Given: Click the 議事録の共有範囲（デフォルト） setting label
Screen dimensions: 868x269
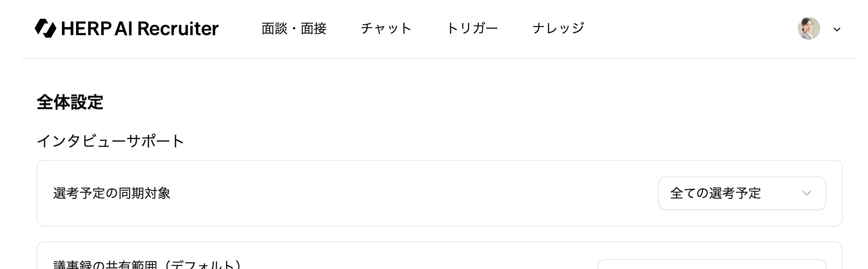Looking at the screenshot, I should 147,265.
